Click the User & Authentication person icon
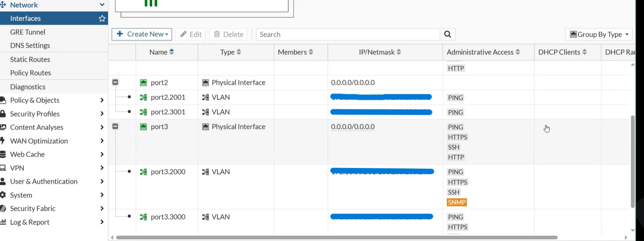644x241 pixels. [3, 181]
